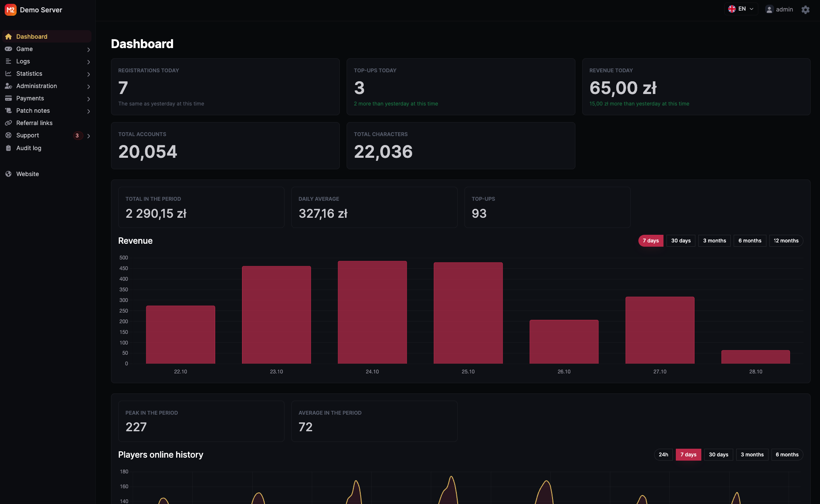Click the UK flag language icon
The height and width of the screenshot is (504, 820).
pos(732,9)
